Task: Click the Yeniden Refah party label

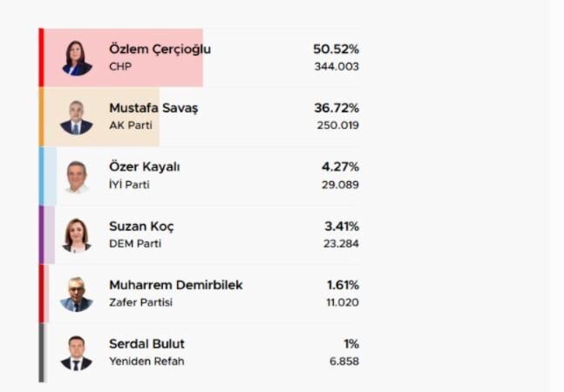Action: coord(146,362)
